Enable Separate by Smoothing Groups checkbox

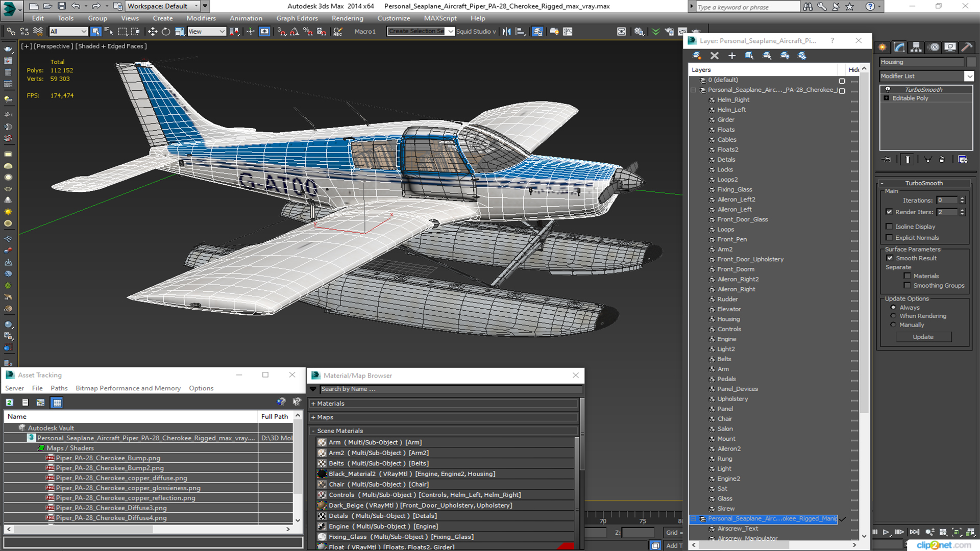pos(907,286)
